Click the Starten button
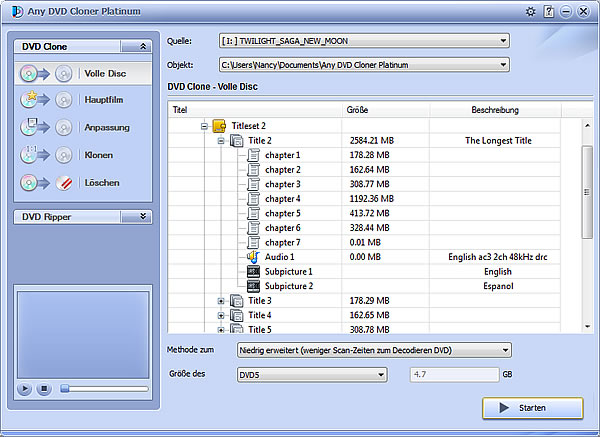 coord(533,408)
